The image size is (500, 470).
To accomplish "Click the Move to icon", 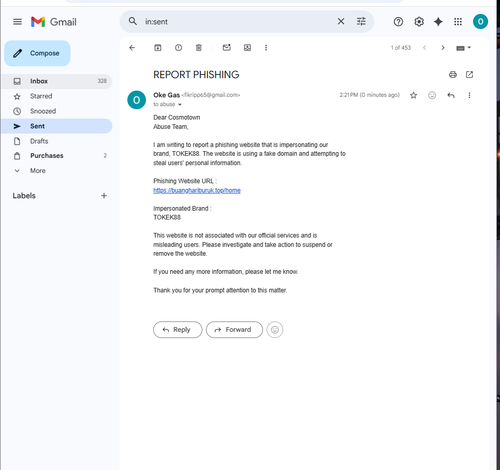I will coord(247,48).
